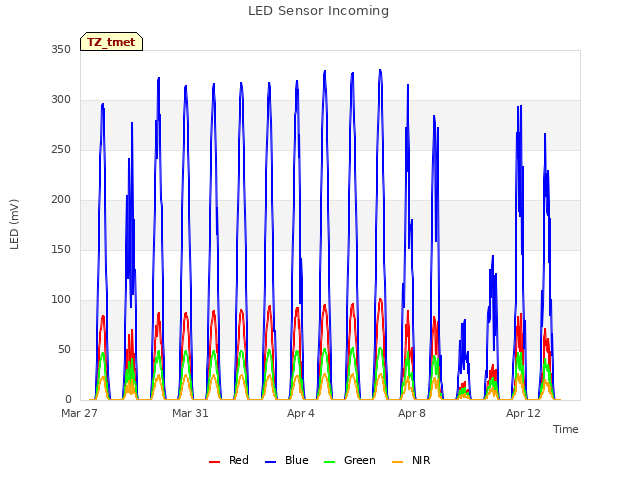Click the Apr 4 axis tick label
Screen dimensions: 640x480
301,413
